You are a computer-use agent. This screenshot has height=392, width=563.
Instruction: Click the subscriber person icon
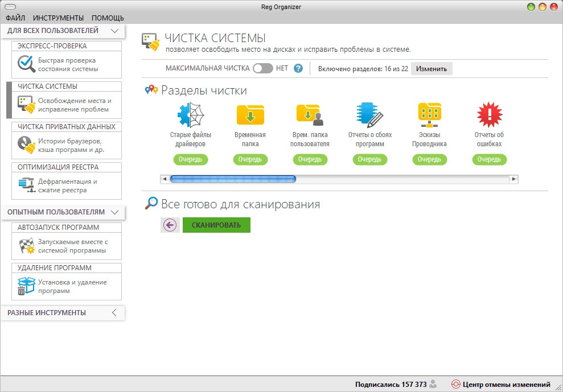(x=433, y=384)
